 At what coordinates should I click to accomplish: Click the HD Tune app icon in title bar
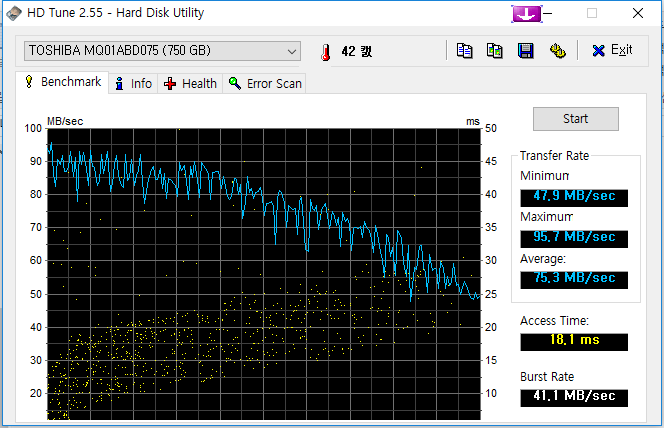point(14,13)
